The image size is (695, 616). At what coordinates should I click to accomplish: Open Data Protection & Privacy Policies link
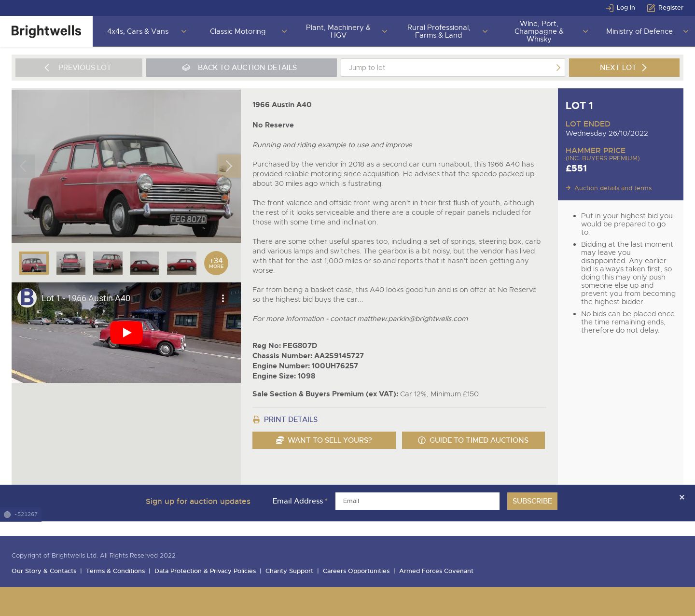[205, 571]
